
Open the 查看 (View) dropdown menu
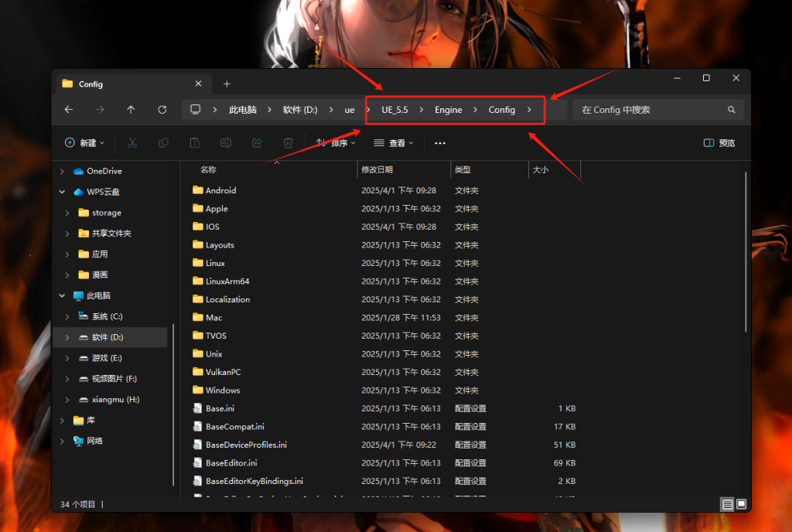pos(394,143)
